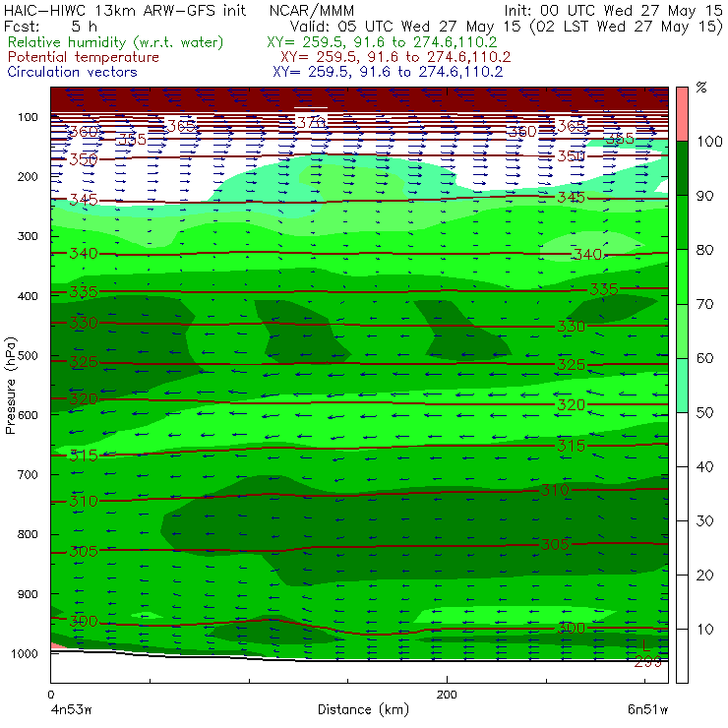This screenshot has height=728, width=728.
Task: Click the light green swatch between 60 and 70
Action: pos(682,331)
